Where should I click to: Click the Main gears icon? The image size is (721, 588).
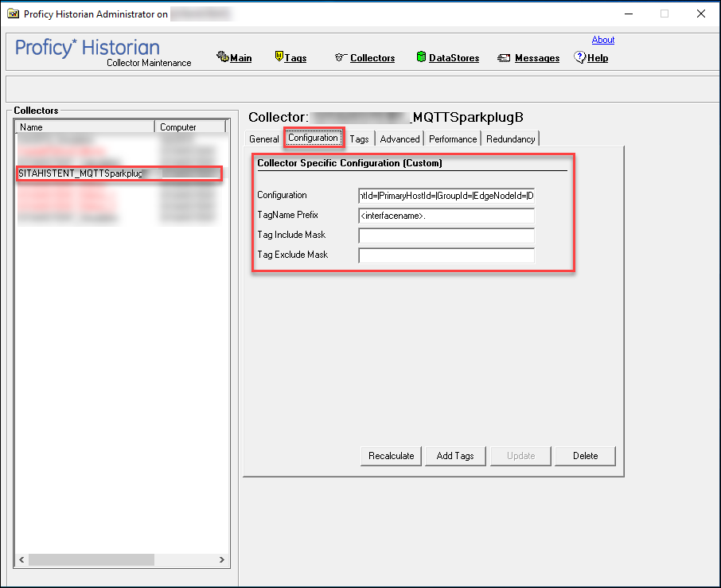point(223,56)
